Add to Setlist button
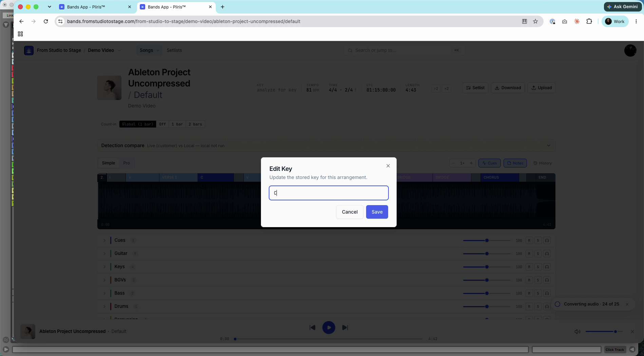 (475, 88)
